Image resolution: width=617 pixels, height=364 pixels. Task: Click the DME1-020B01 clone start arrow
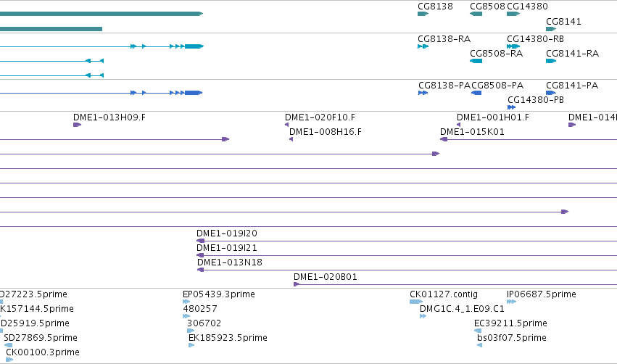click(297, 284)
